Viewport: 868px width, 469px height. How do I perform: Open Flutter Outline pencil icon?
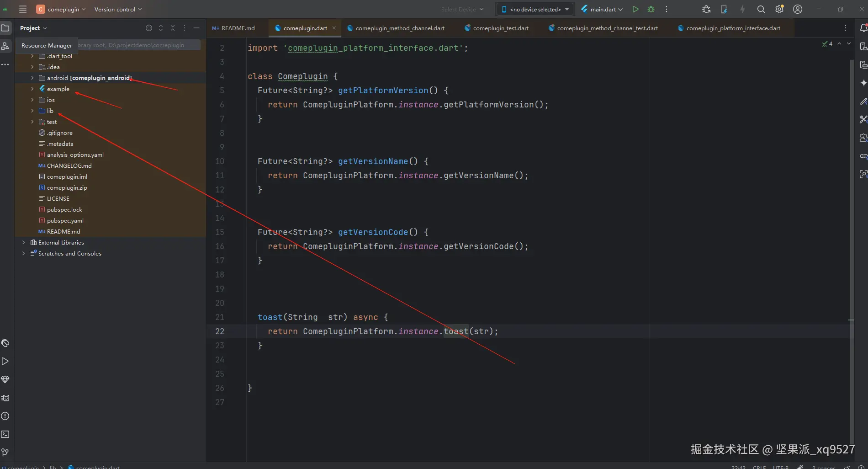coord(863,101)
